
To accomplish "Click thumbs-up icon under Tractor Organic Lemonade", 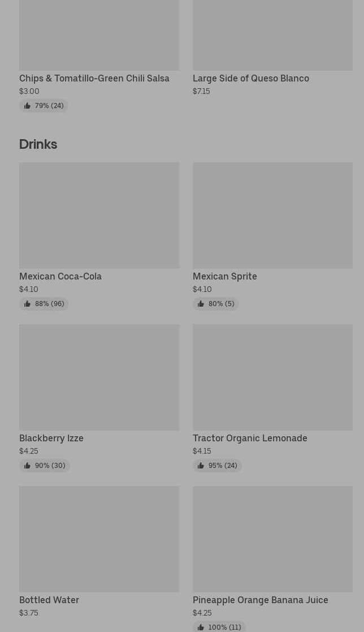I will [201, 466].
